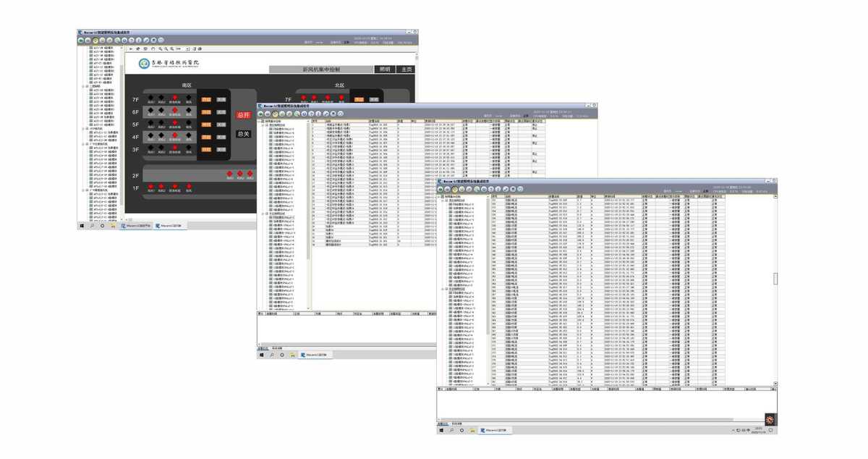
Task: Click the hospital logo in the control window
Action: pos(144,64)
